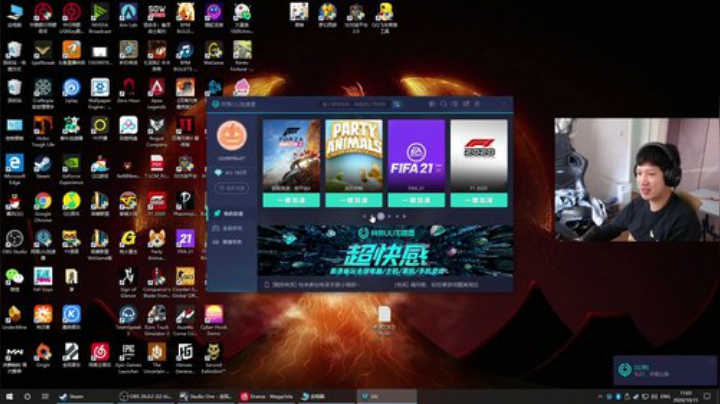Screen dimensions: 720x404
Task: Click the pumpkin user avatar
Action: click(231, 135)
